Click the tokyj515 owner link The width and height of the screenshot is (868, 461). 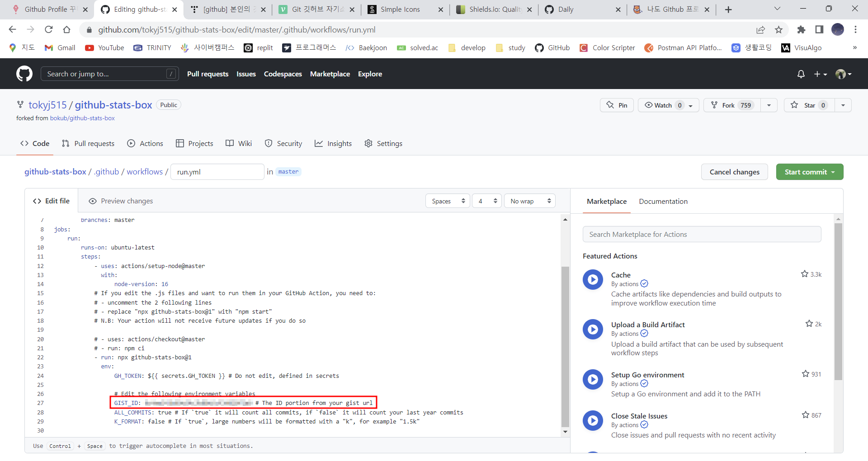pos(47,105)
